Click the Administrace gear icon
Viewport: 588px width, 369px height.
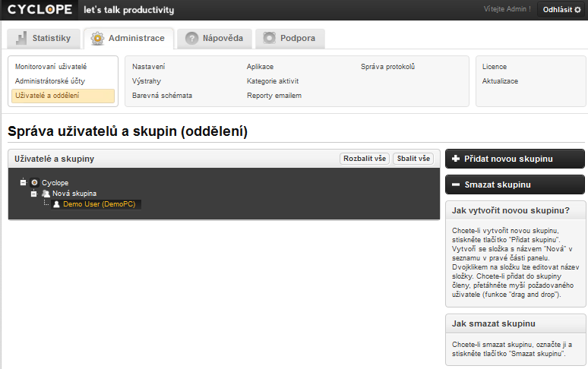click(97, 38)
